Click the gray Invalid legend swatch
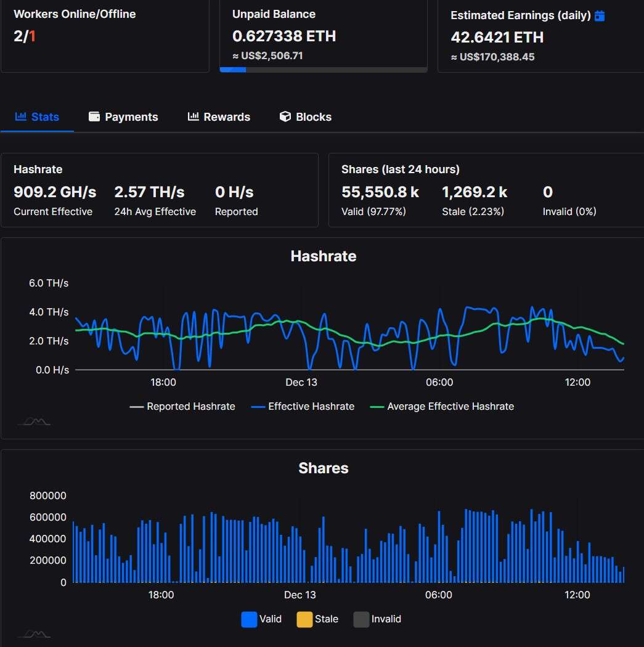Viewport: 644px width, 647px height. click(361, 619)
